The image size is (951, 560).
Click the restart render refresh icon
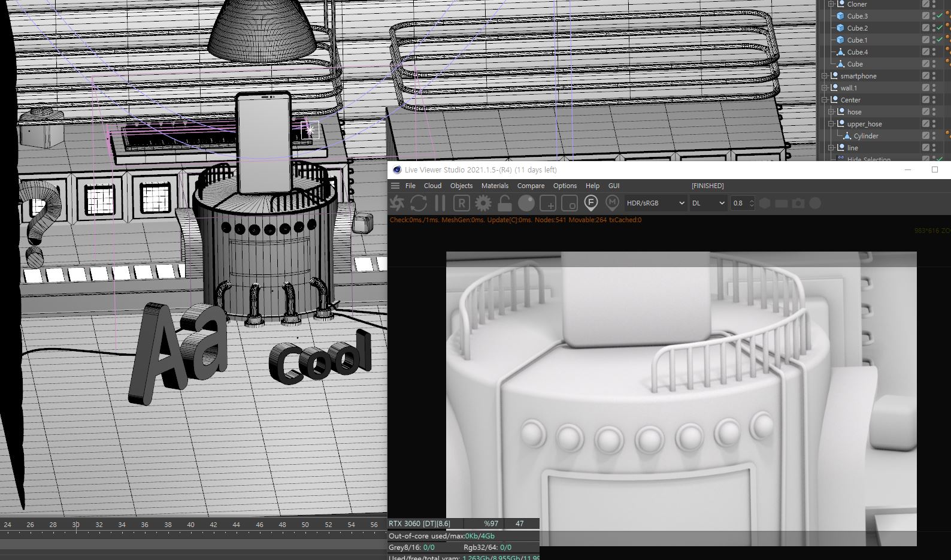419,203
